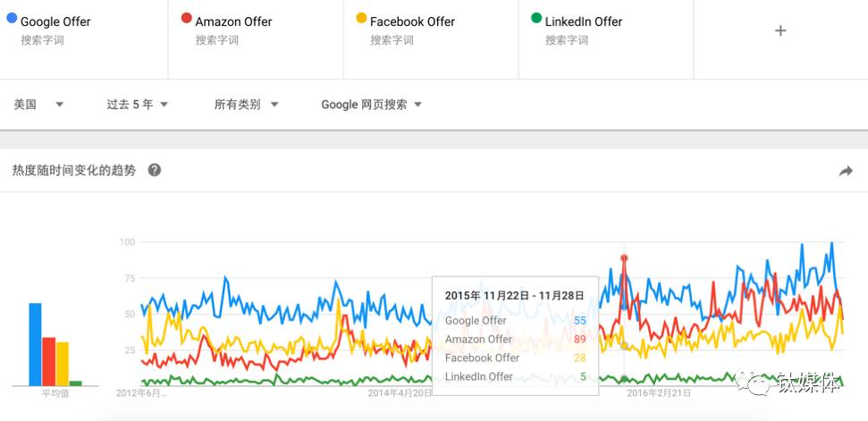Edit the Google Offer search term
Viewport: 868px width, 421px height.
tap(55, 22)
